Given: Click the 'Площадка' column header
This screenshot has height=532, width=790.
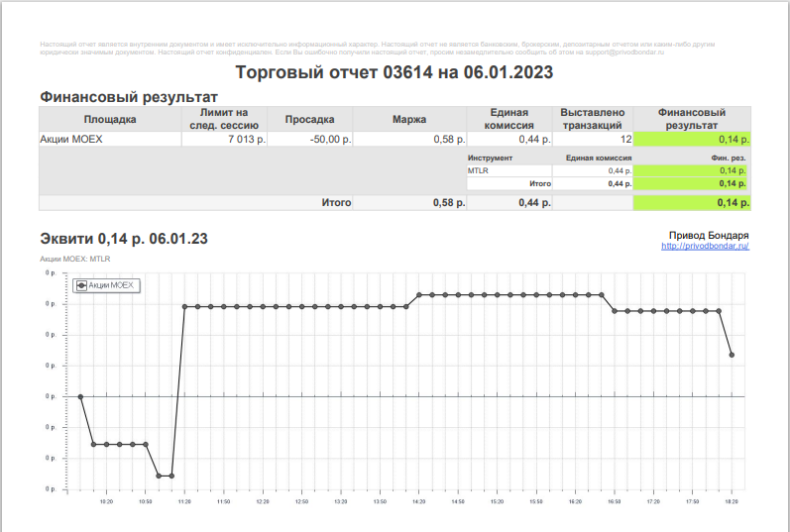Looking at the screenshot, I should (x=110, y=120).
